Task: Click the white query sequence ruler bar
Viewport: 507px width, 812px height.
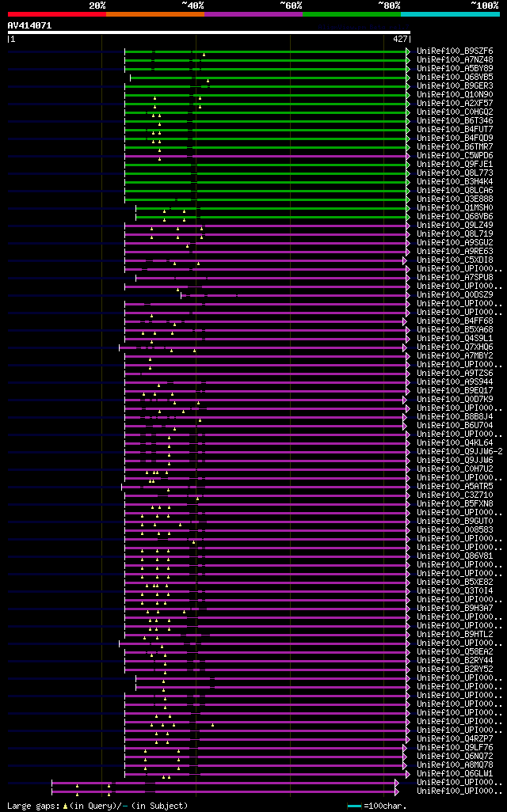Action: 209,32
